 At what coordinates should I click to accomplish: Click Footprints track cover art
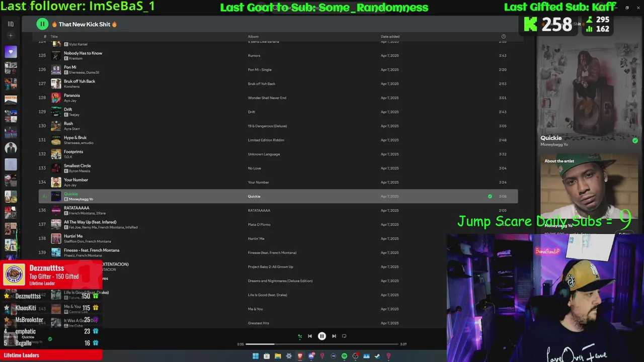coord(56,154)
